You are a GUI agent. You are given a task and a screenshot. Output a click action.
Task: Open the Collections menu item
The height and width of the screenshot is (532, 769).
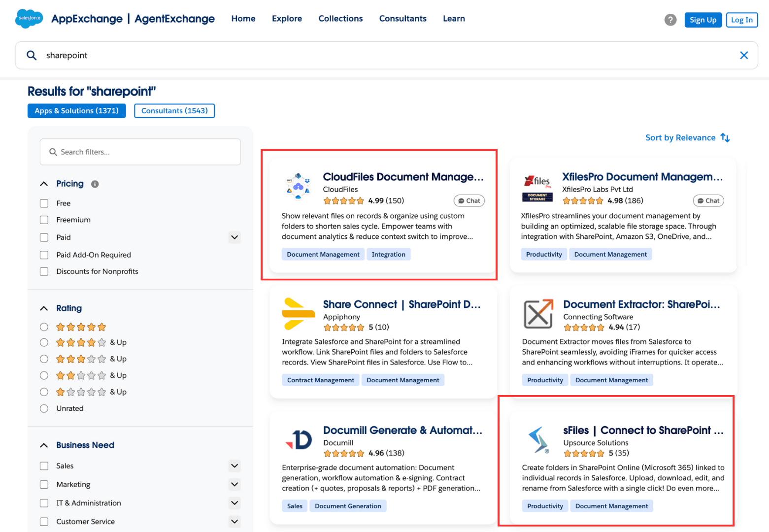pyautogui.click(x=340, y=19)
